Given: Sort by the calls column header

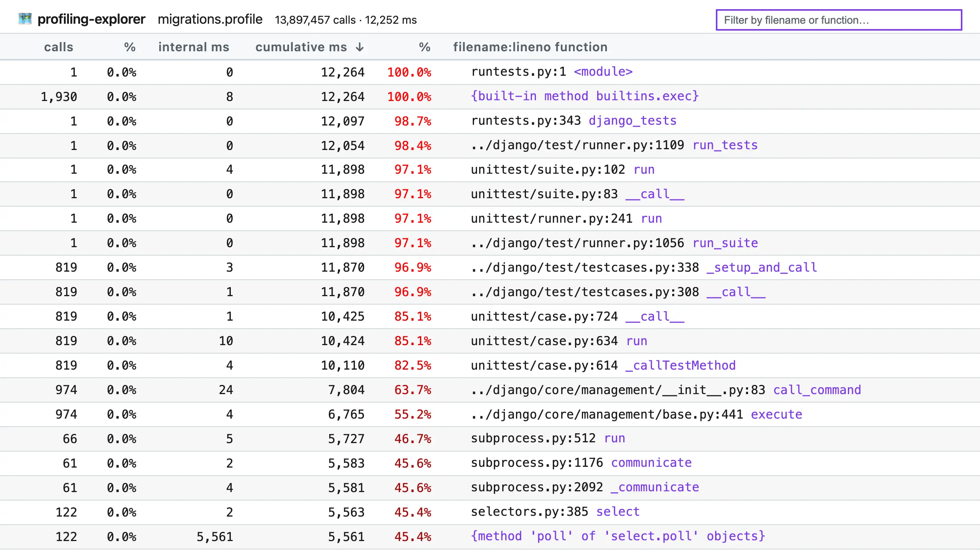Looking at the screenshot, I should click(58, 47).
